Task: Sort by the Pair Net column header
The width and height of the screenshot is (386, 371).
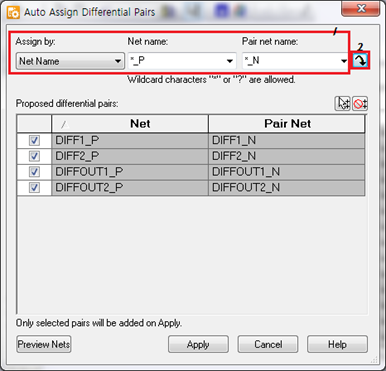Action: point(287,124)
